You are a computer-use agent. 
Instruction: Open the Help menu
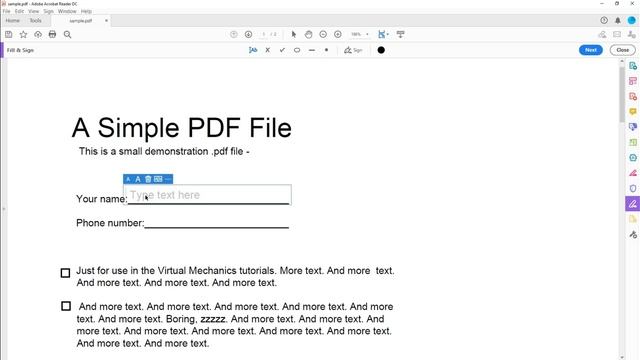[86, 11]
